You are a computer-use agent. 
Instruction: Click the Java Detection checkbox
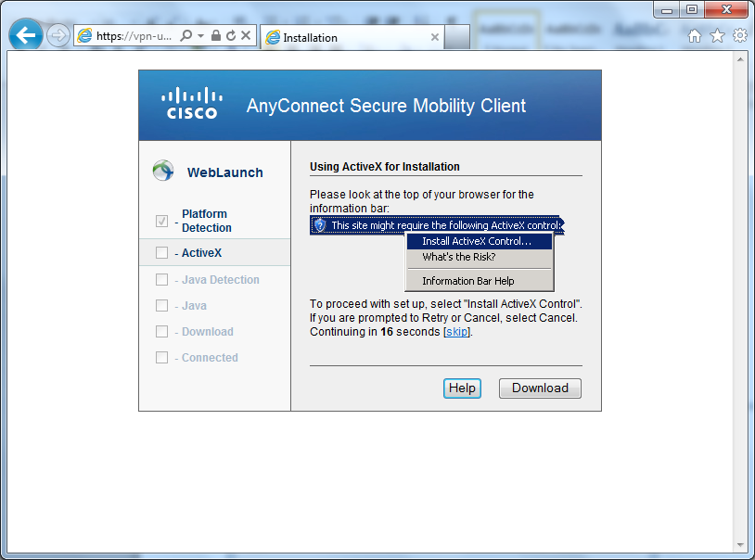(x=161, y=280)
